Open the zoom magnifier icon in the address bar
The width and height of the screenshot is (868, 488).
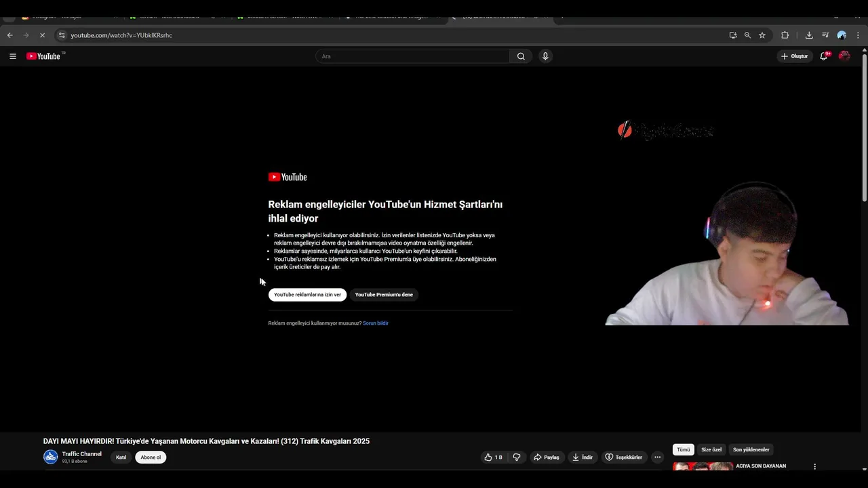pyautogui.click(x=747, y=35)
